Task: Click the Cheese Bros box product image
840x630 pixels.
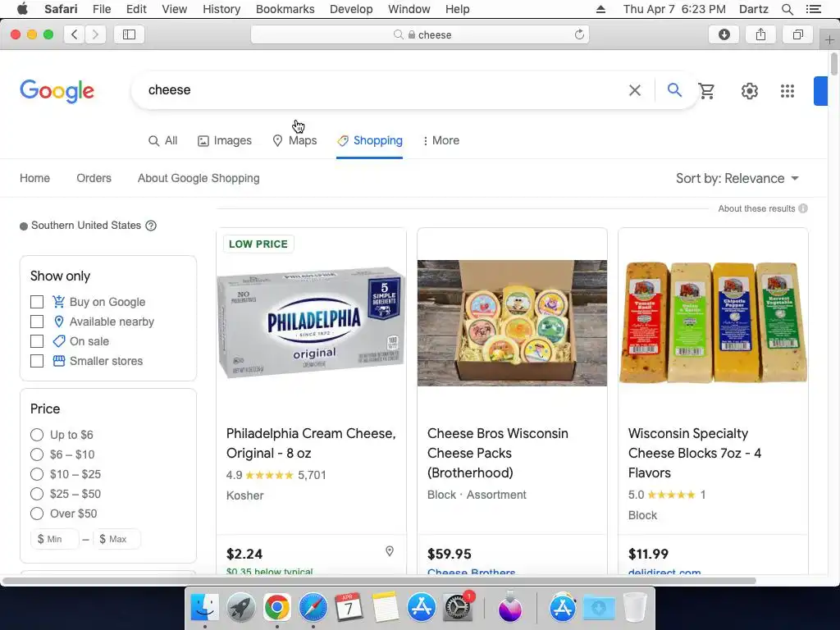Action: click(512, 323)
